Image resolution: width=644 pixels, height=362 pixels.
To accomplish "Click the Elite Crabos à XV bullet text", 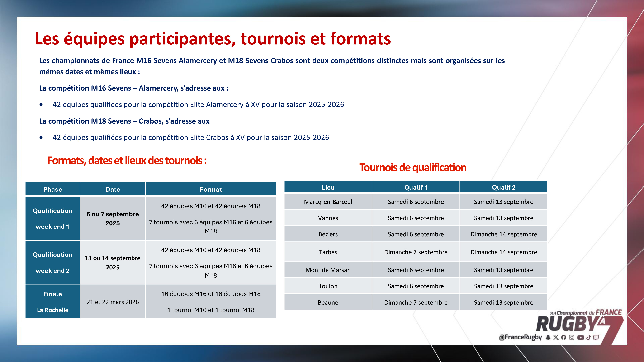I will tap(190, 137).
